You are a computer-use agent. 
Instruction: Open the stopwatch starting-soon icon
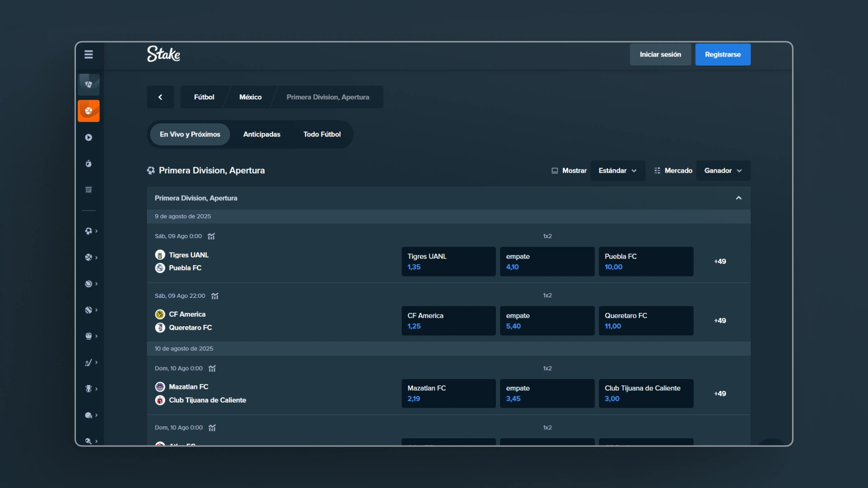pos(89,164)
